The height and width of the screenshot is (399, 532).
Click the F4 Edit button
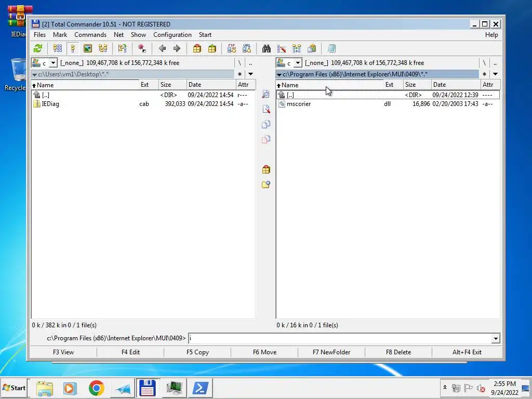pos(130,352)
